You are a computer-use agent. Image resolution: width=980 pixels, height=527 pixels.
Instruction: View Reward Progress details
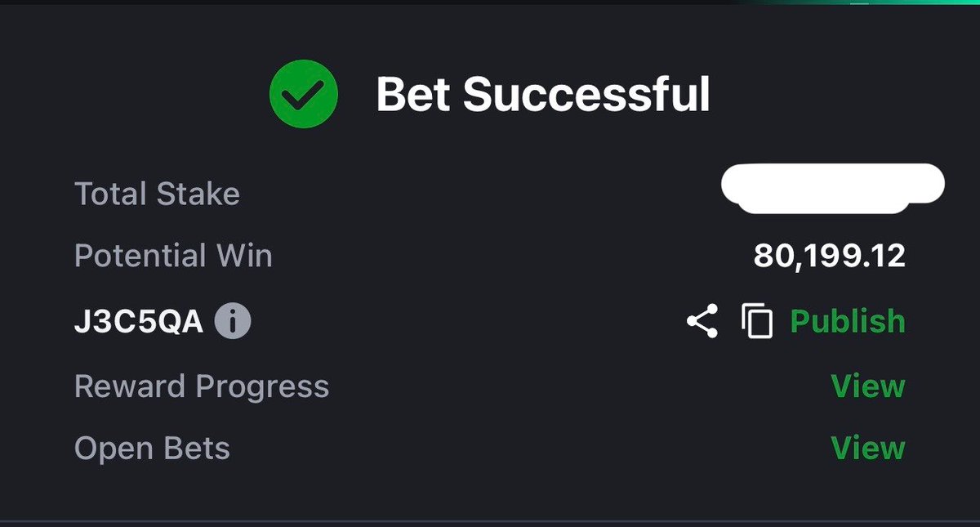tap(868, 386)
